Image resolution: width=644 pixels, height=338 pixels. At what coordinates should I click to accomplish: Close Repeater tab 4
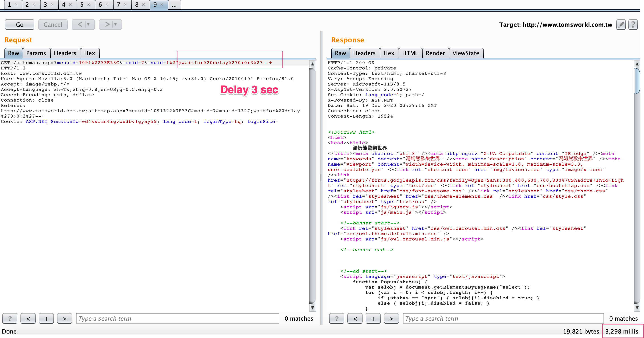point(70,4)
